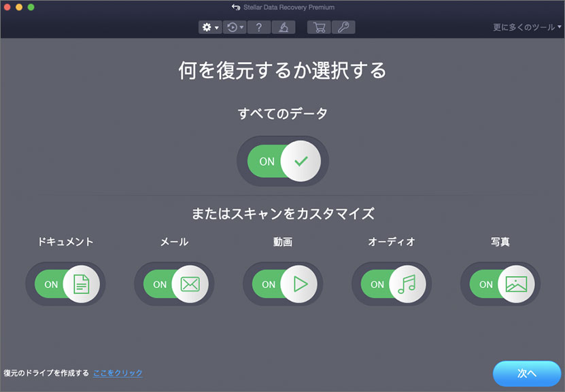The height and width of the screenshot is (392, 565).
Task: Expand the 更に多くのツール dropdown
Action: (x=528, y=27)
